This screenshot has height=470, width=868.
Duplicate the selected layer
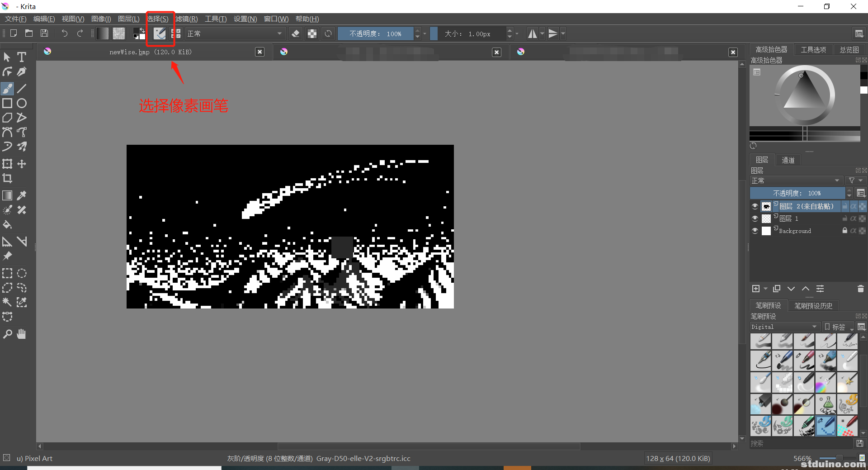click(x=777, y=289)
